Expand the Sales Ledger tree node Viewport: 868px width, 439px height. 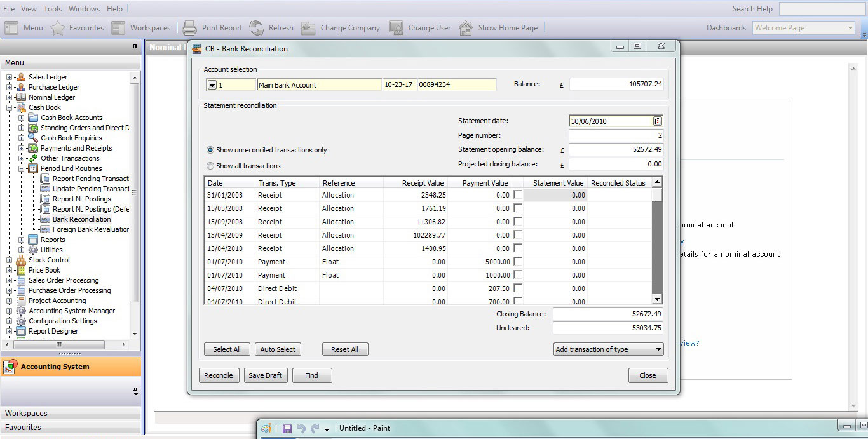(x=9, y=77)
